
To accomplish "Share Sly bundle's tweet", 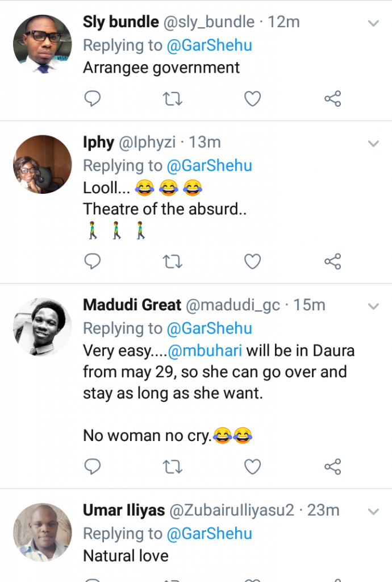I will coord(332,99).
